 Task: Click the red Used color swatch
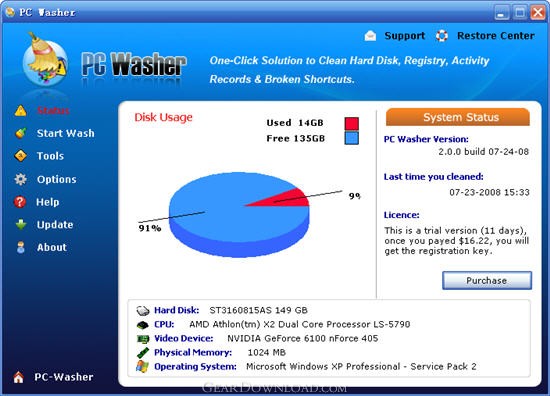coord(351,123)
